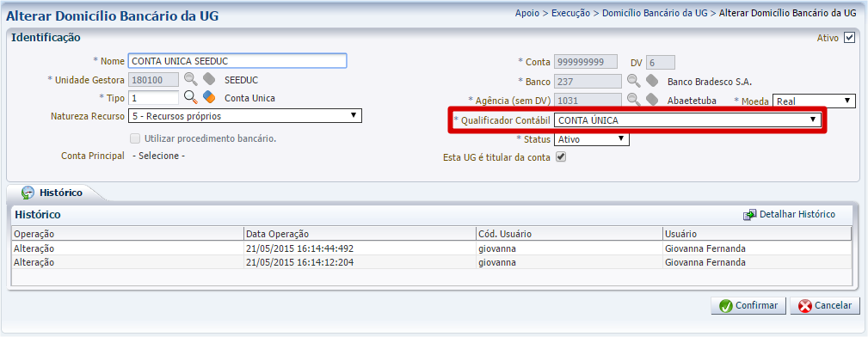Clear the Unidade Gestora eraser icon
Image resolution: width=868 pixels, height=337 pixels.
pos(209,79)
